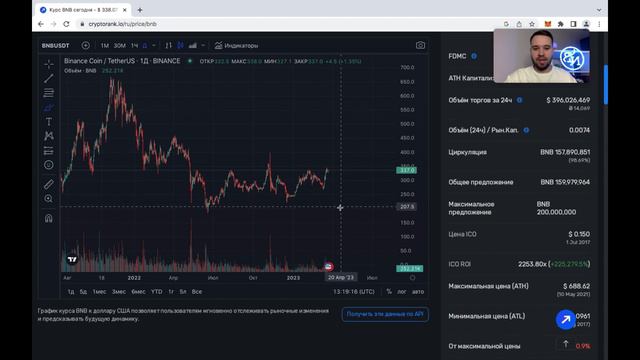Close the Курс BNB сегодня tab
Viewport: 640px width, 360px height.
[x=124, y=10]
